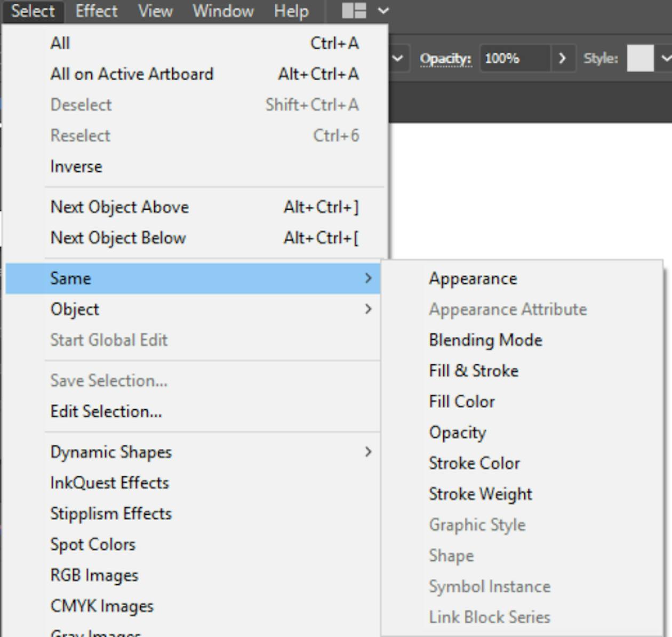The width and height of the screenshot is (672, 637).
Task: Click Edit Selection in the Select menu
Action: [x=105, y=411]
